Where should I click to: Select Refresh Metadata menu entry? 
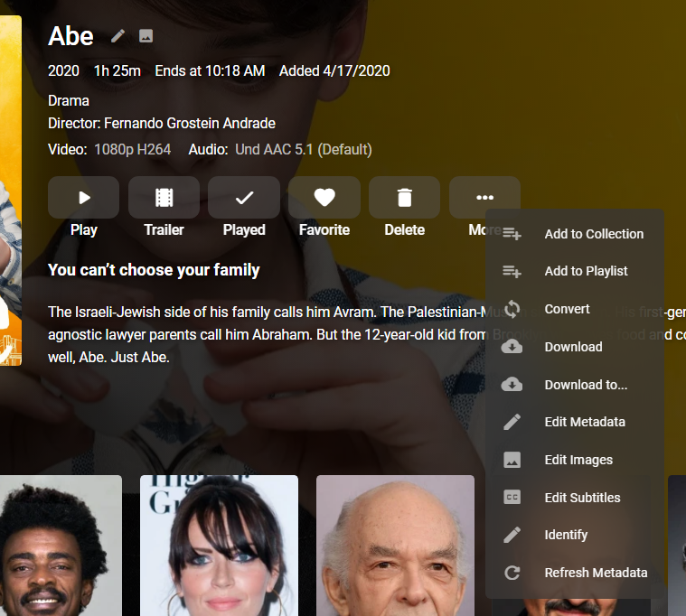pyautogui.click(x=575, y=573)
